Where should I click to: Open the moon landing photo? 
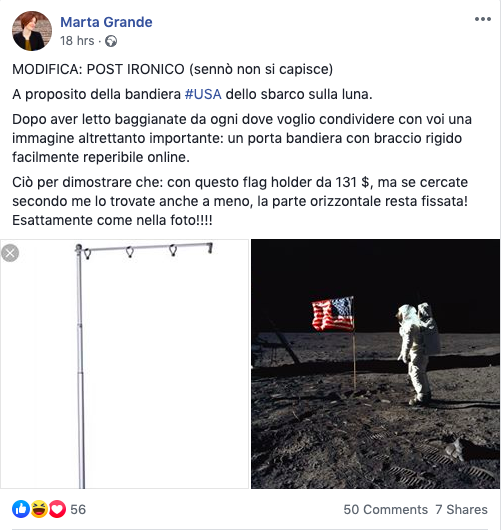pyautogui.click(x=375, y=364)
